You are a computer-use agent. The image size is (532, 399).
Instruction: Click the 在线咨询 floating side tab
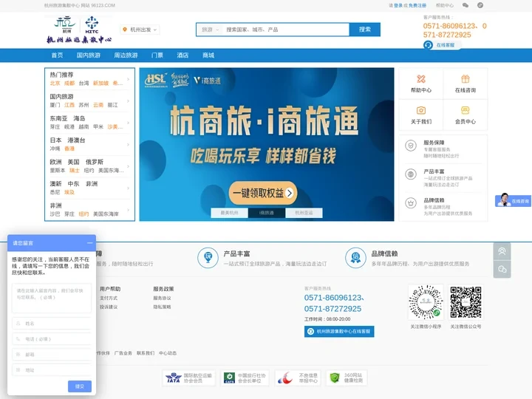click(x=513, y=200)
